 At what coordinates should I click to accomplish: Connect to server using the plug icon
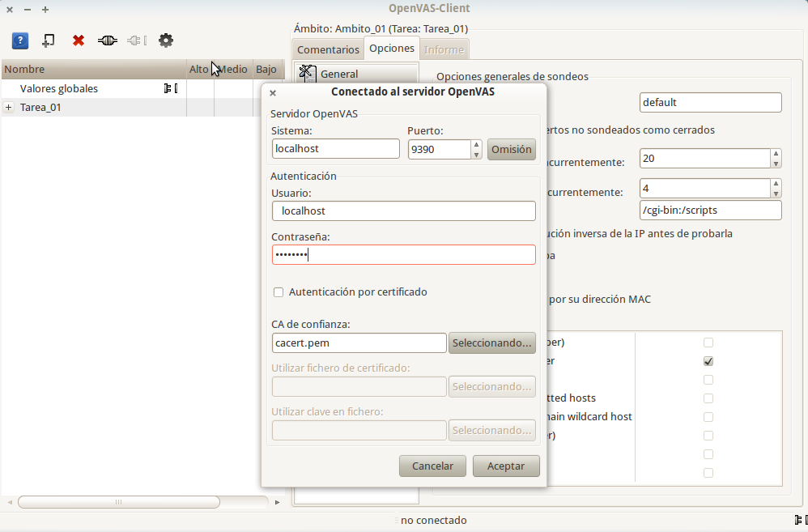(107, 40)
